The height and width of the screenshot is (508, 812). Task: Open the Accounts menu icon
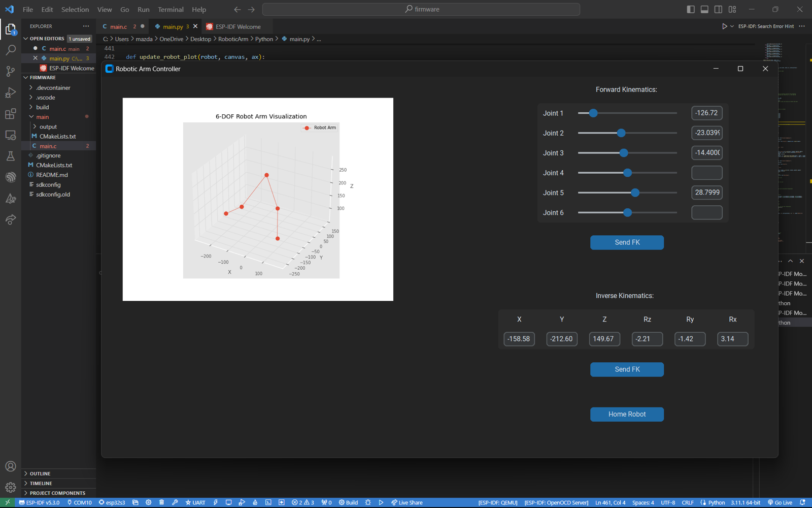coord(10,466)
